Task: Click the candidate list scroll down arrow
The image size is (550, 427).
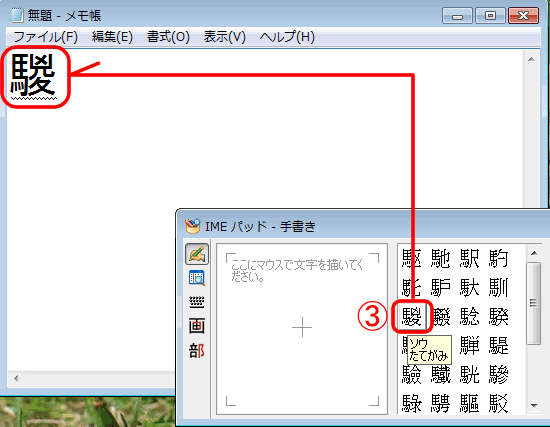Action: click(x=534, y=406)
